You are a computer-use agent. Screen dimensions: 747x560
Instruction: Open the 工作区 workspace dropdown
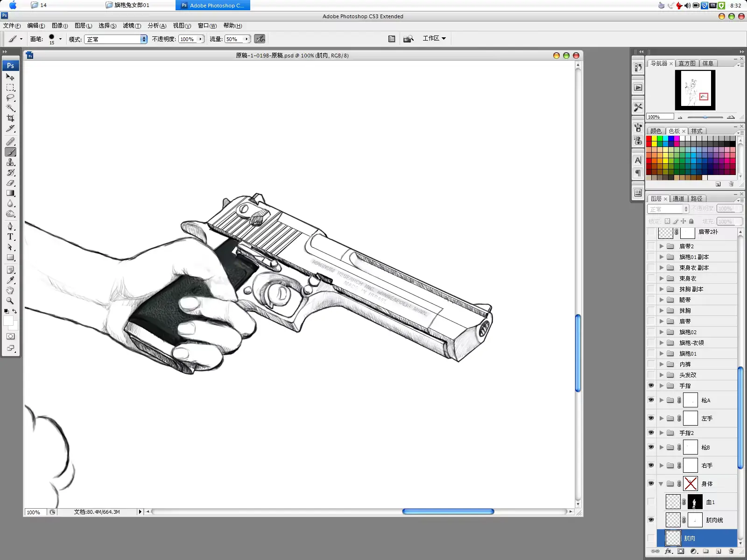coord(434,38)
